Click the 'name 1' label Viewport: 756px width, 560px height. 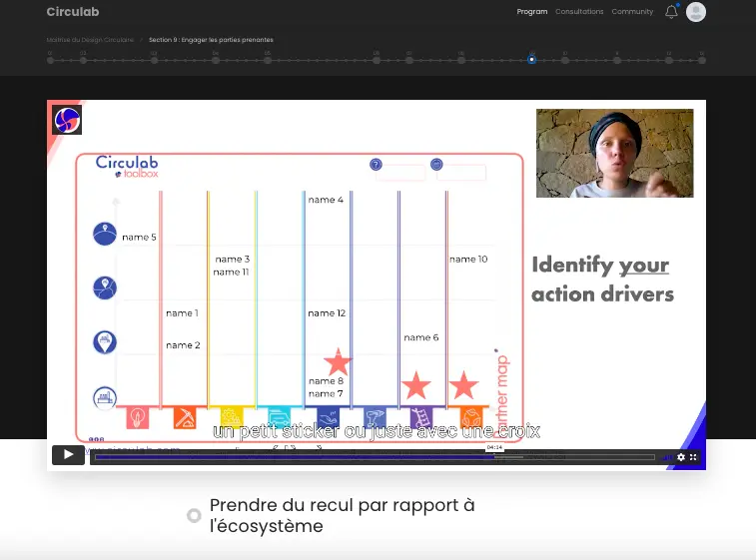click(x=182, y=313)
